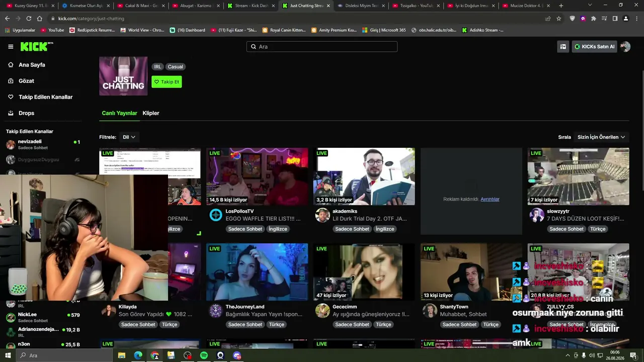
Task: Click Türkçe tag under slowzyytr
Action: click(598, 229)
